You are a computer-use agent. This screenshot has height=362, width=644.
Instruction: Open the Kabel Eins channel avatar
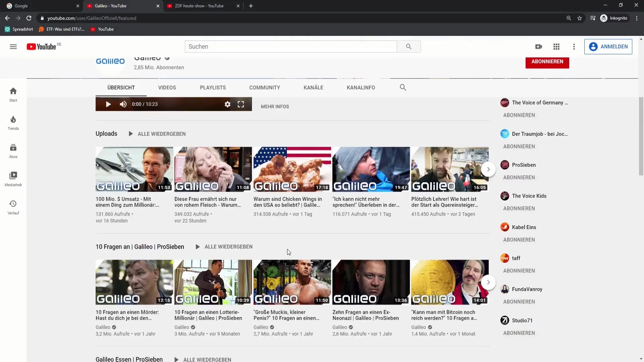pyautogui.click(x=504, y=227)
